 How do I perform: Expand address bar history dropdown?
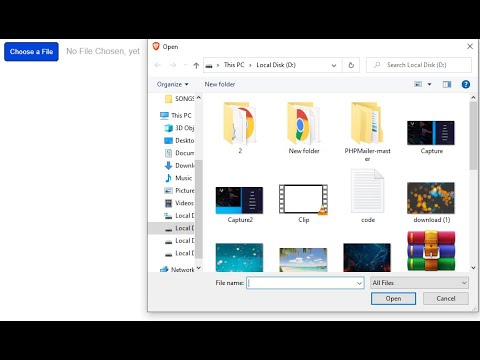(x=334, y=65)
